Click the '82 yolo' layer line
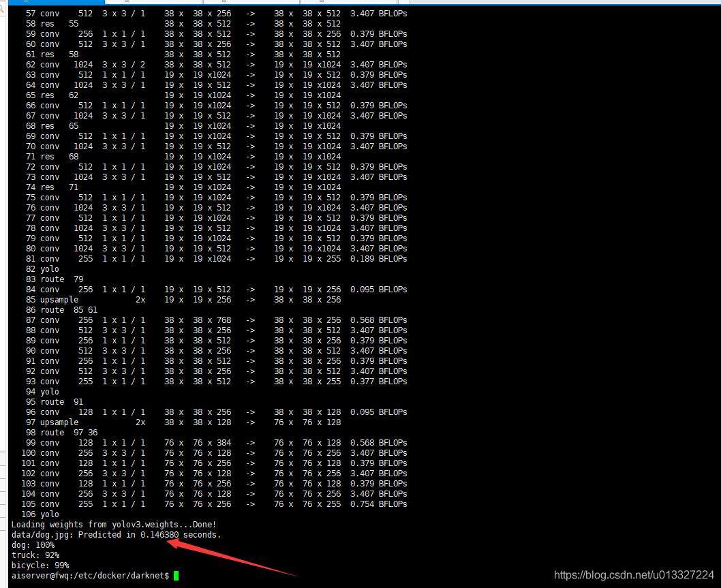This screenshot has width=721, height=588. pos(42,269)
